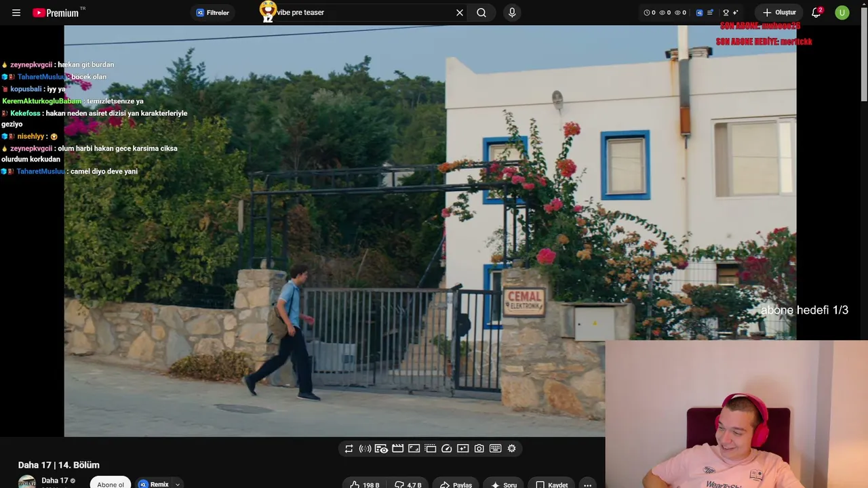
Task: Run search with the magnifier button
Action: click(481, 13)
